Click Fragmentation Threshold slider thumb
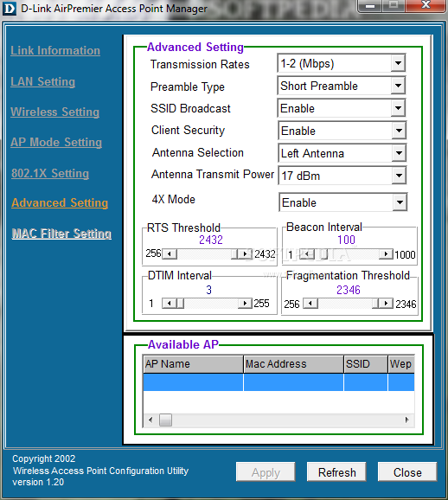 [x=375, y=304]
